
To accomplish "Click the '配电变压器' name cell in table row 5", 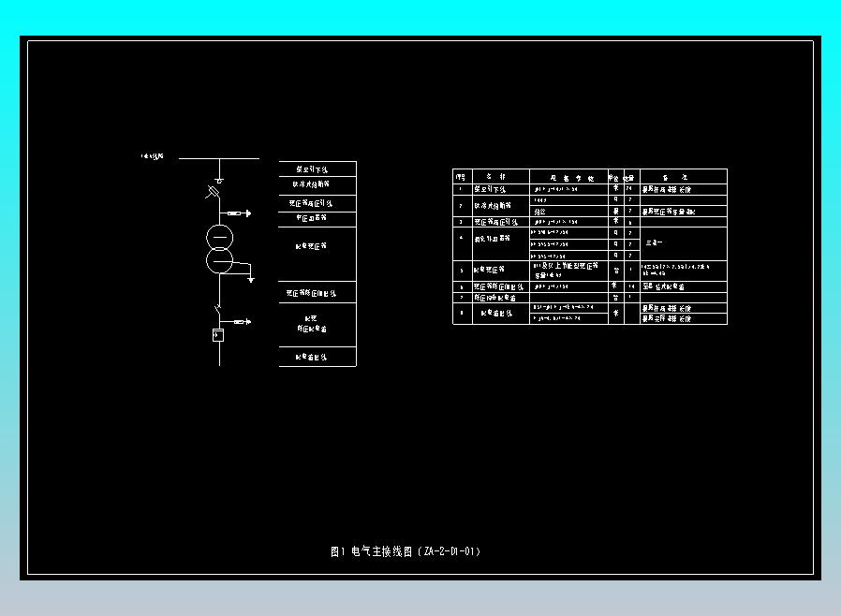I will point(500,271).
